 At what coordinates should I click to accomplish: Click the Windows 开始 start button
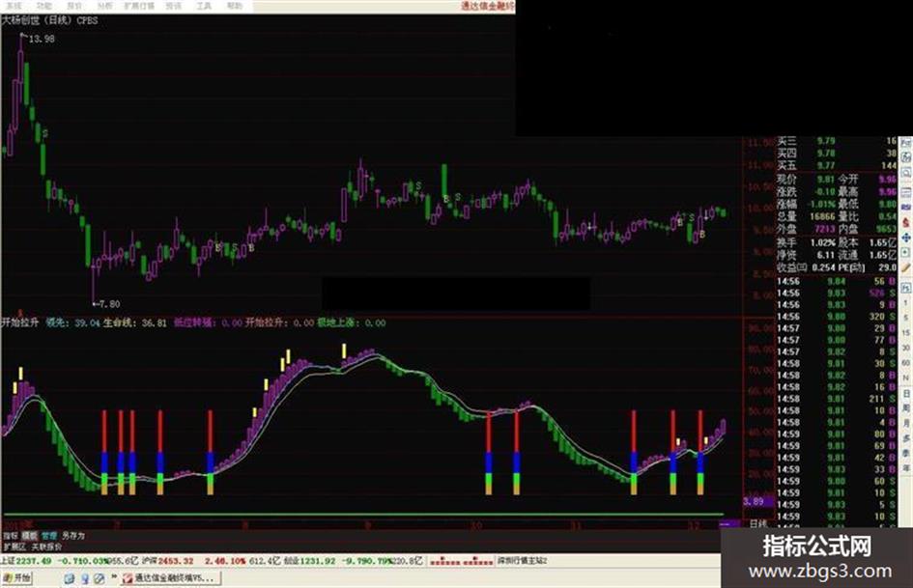point(16,578)
